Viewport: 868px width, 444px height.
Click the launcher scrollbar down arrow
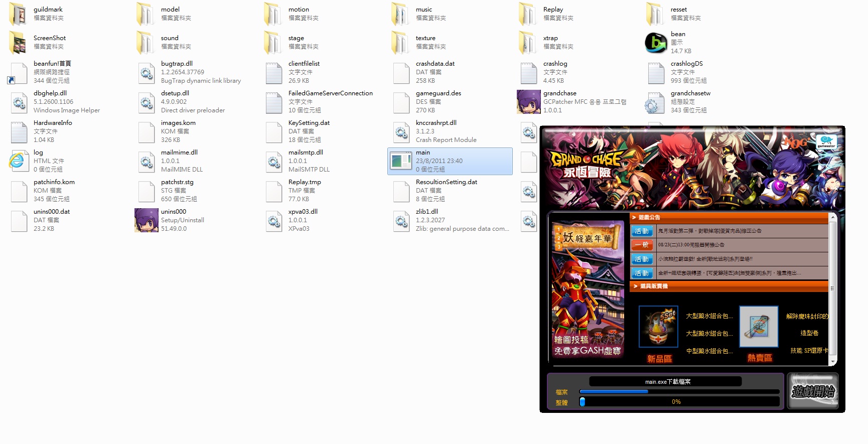[833, 361]
